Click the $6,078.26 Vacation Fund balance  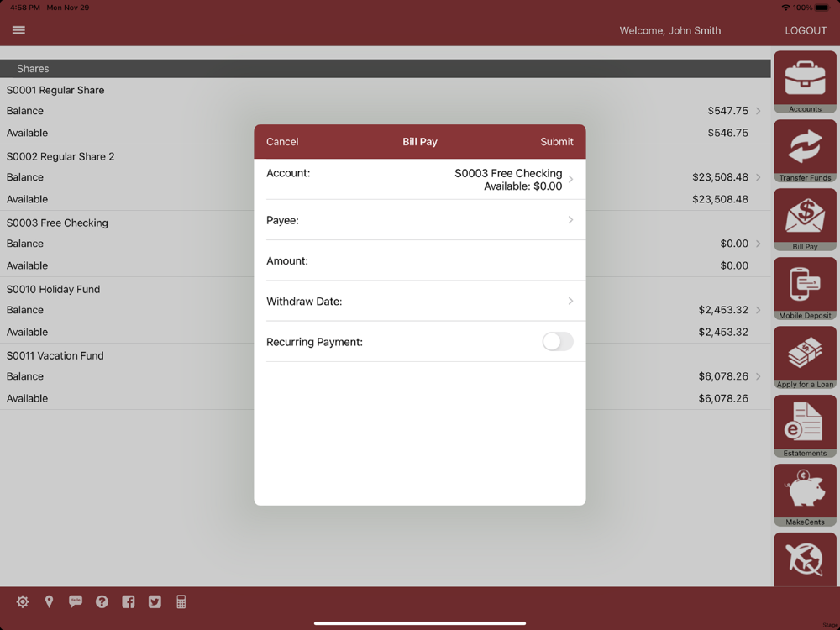pyautogui.click(x=723, y=376)
